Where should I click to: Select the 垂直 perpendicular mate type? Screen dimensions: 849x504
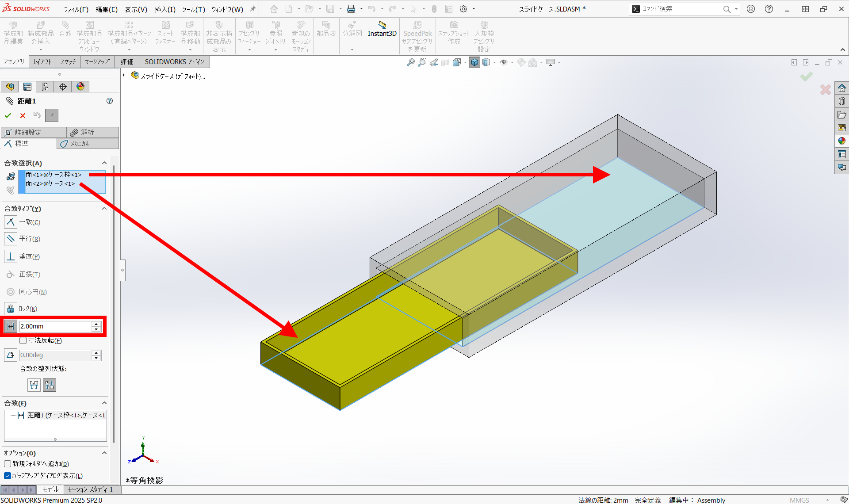[x=11, y=256]
